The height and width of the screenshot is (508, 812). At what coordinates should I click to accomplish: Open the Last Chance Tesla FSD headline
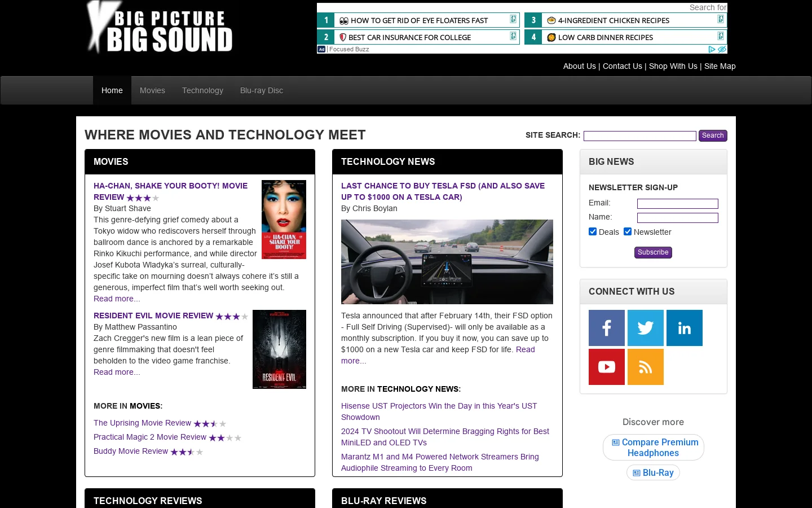point(443,191)
